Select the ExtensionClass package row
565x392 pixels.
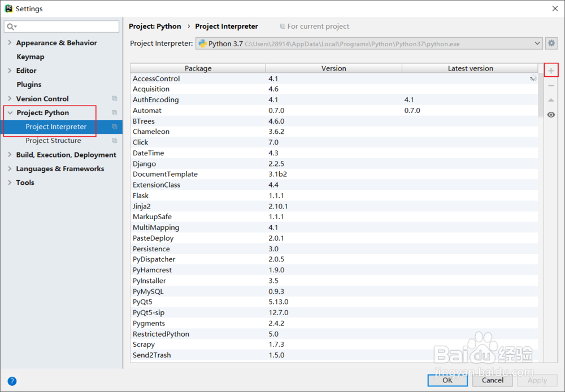(x=334, y=185)
